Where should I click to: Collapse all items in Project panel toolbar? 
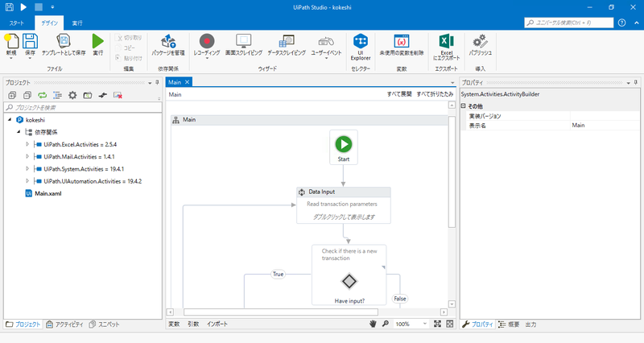[27, 95]
